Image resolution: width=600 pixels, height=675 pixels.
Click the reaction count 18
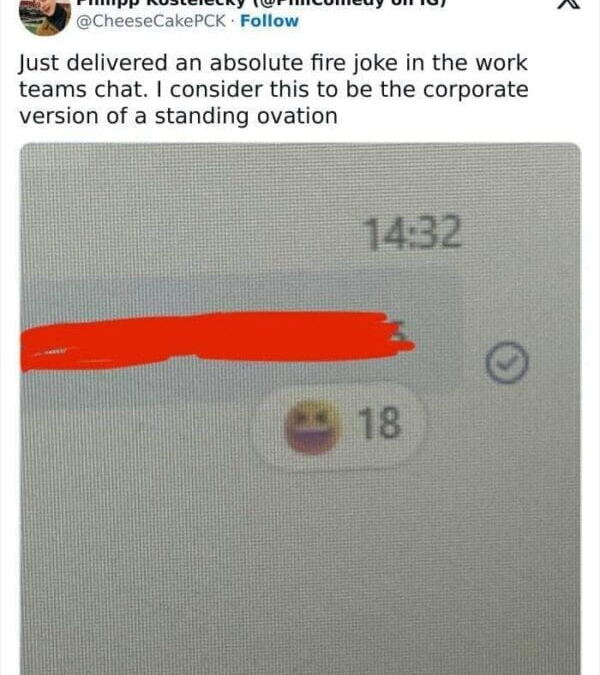pyautogui.click(x=380, y=423)
